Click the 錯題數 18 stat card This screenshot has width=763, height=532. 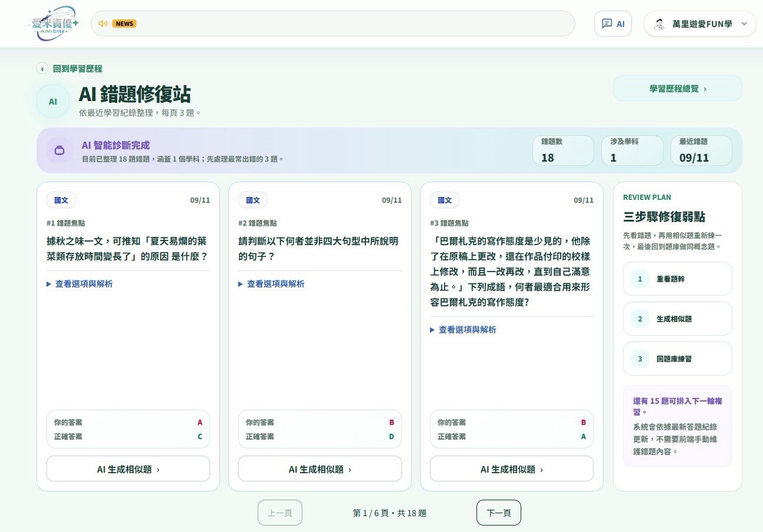coord(564,150)
